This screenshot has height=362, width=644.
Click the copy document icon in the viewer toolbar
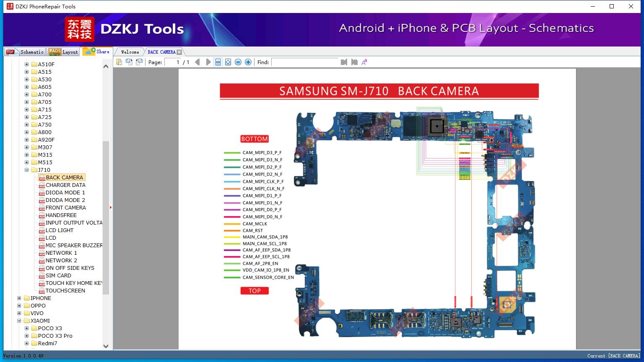point(119,62)
